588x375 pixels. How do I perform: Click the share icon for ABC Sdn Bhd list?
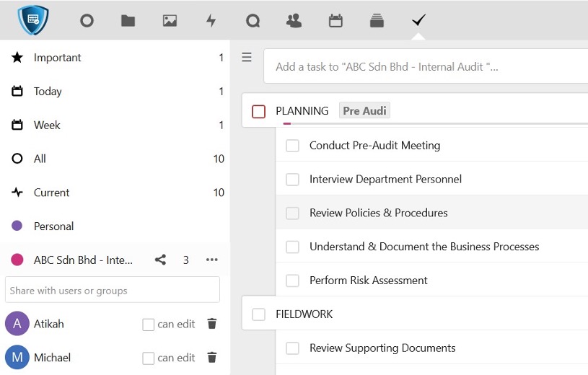[x=160, y=260]
